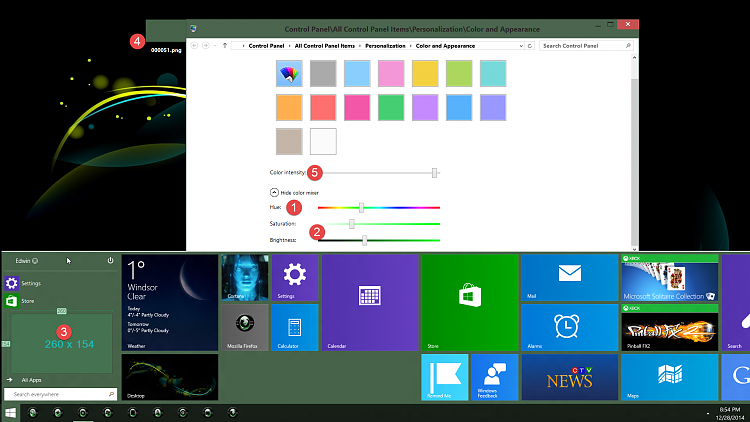The height and width of the screenshot is (422, 750).
Task: Click the Brightness slider handle
Action: coord(364,240)
